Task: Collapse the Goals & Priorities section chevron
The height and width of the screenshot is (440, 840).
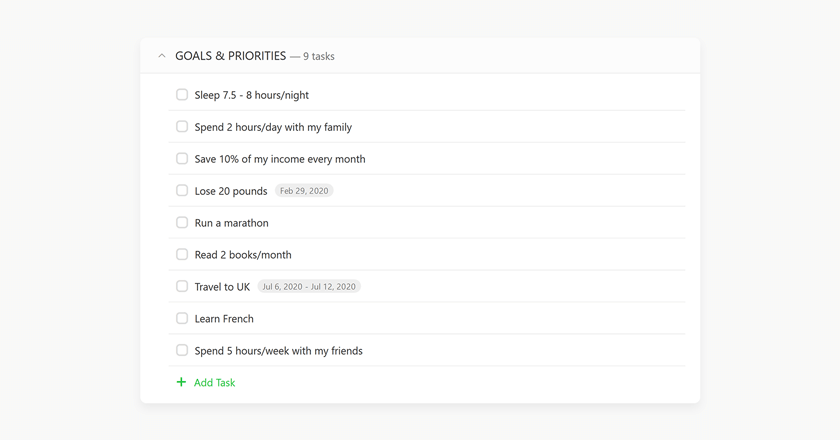Action: pyautogui.click(x=162, y=56)
